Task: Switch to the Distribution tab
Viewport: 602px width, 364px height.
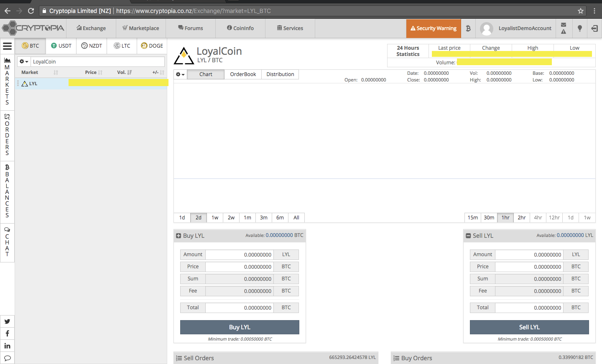Action: (x=280, y=74)
